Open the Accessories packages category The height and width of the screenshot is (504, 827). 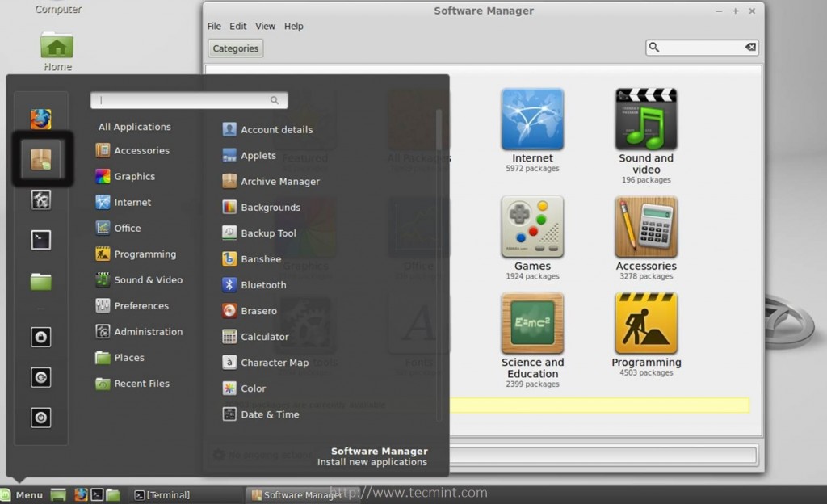pos(645,229)
